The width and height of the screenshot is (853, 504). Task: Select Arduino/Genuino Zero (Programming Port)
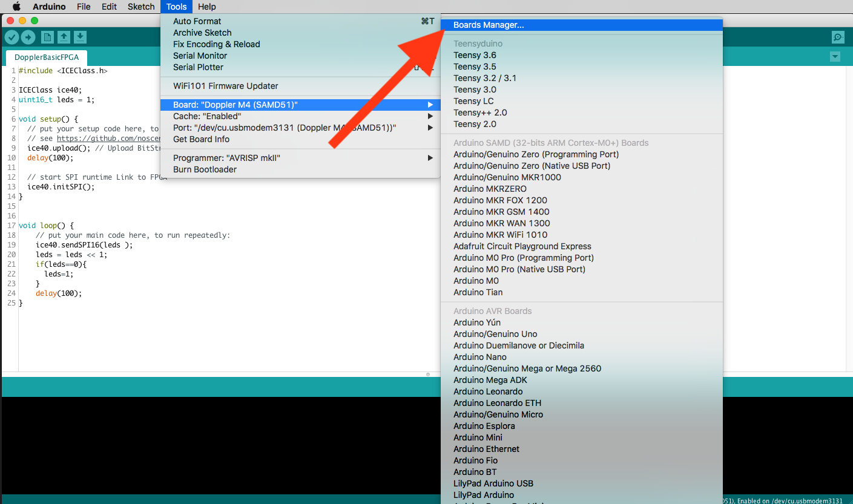pyautogui.click(x=582, y=154)
